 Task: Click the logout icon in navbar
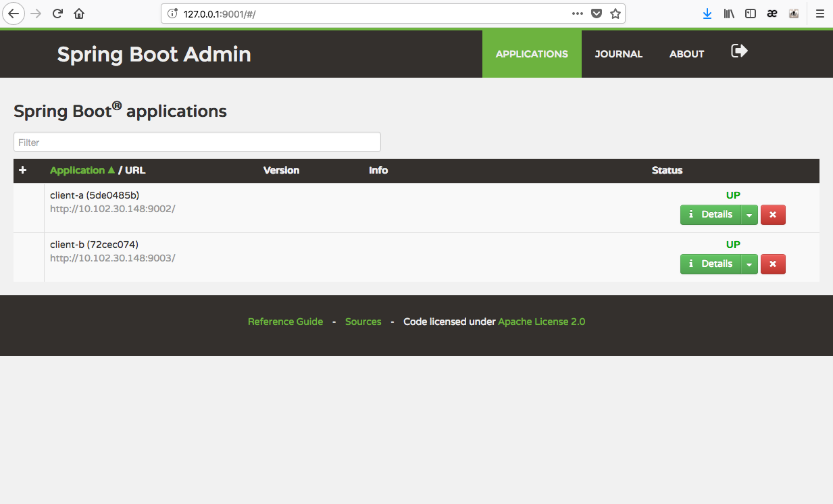(x=740, y=51)
